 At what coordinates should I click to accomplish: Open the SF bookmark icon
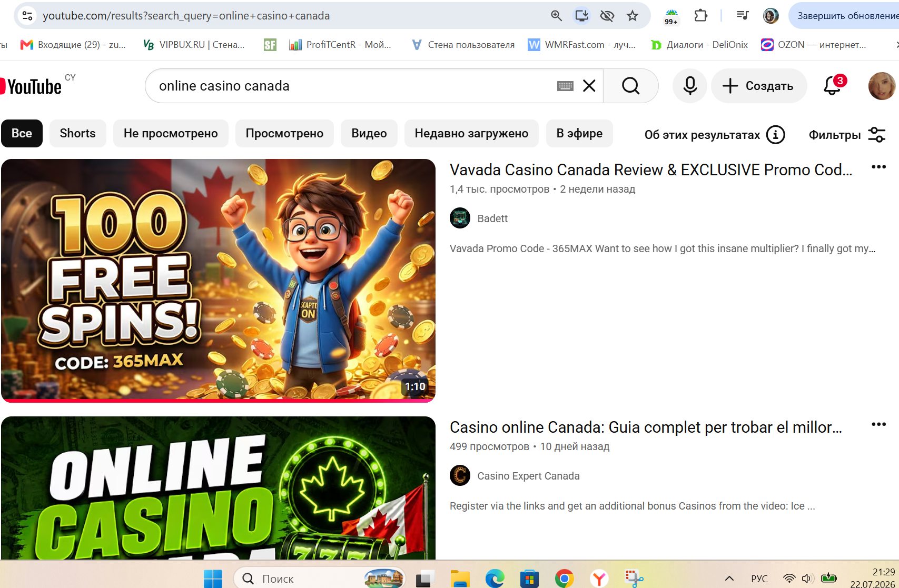270,45
